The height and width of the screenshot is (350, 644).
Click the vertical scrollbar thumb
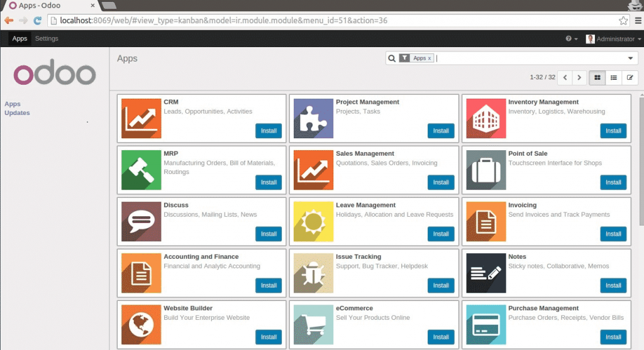pyautogui.click(x=641, y=160)
